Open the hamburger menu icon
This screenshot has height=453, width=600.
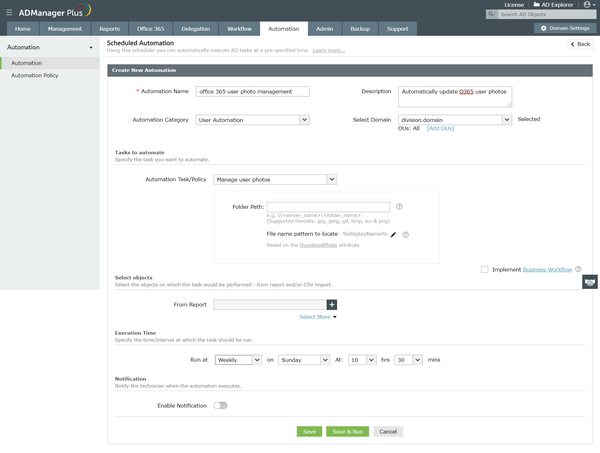pyautogui.click(x=9, y=13)
